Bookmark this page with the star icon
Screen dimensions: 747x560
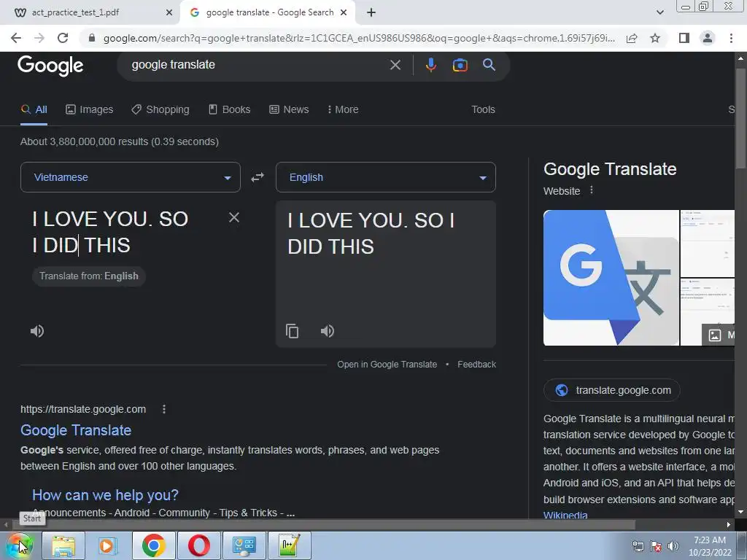point(655,38)
